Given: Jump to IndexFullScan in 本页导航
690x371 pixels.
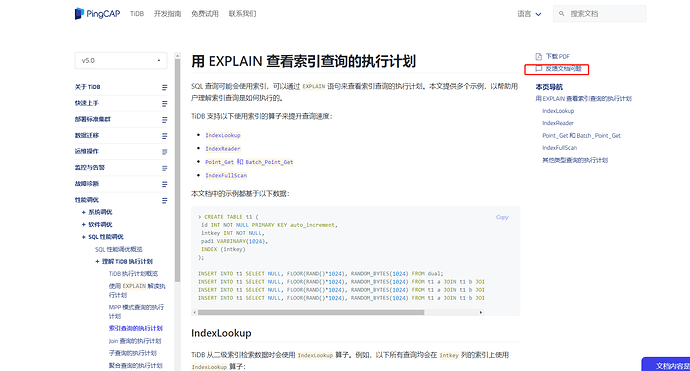Looking at the screenshot, I should 559,148.
